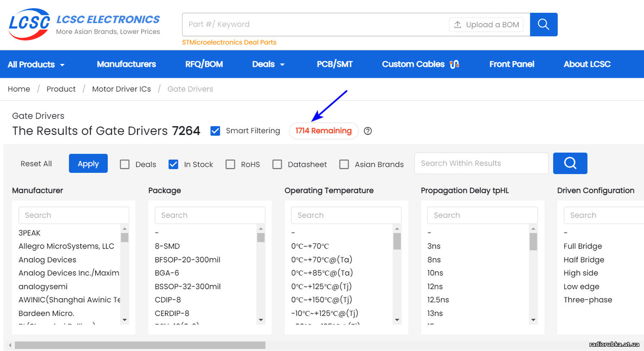Viewport: 644px width, 351px height.
Task: Enable the Deals filter checkbox
Action: [125, 164]
